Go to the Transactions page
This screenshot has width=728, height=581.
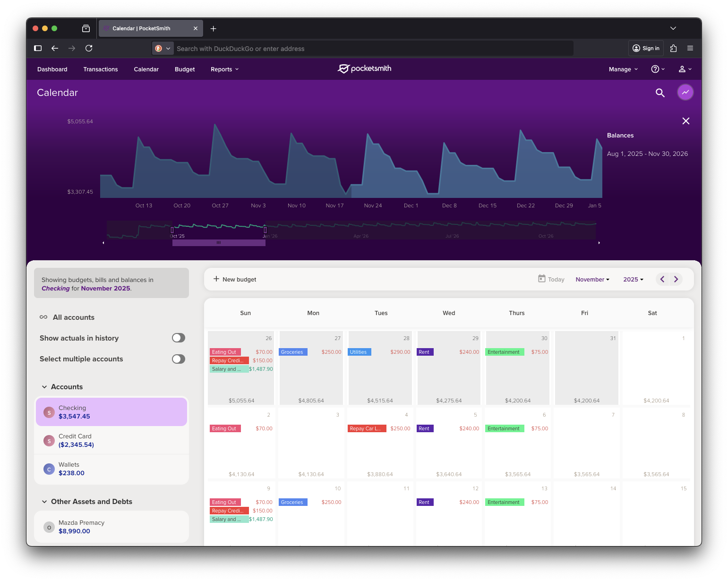[101, 69]
